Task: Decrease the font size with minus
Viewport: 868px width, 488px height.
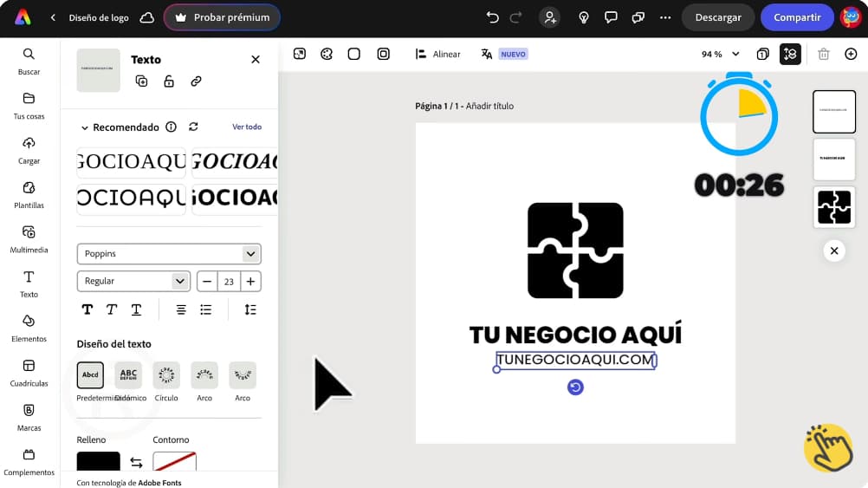Action: click(207, 282)
